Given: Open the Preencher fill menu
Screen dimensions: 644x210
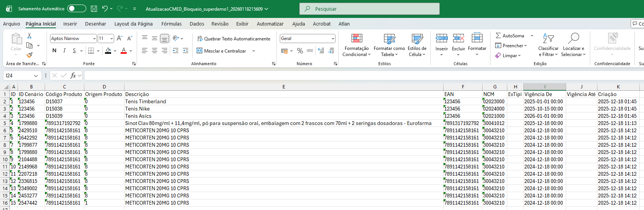Looking at the screenshot, I should click(511, 45).
